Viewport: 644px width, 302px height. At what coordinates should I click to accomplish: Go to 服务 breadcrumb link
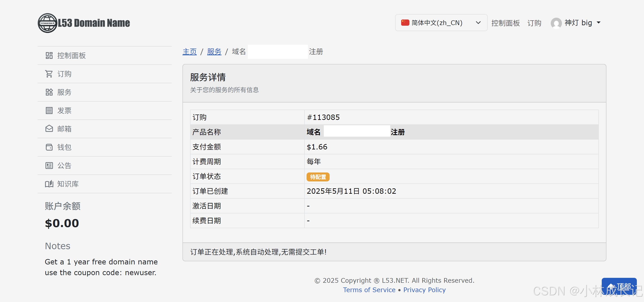(214, 52)
